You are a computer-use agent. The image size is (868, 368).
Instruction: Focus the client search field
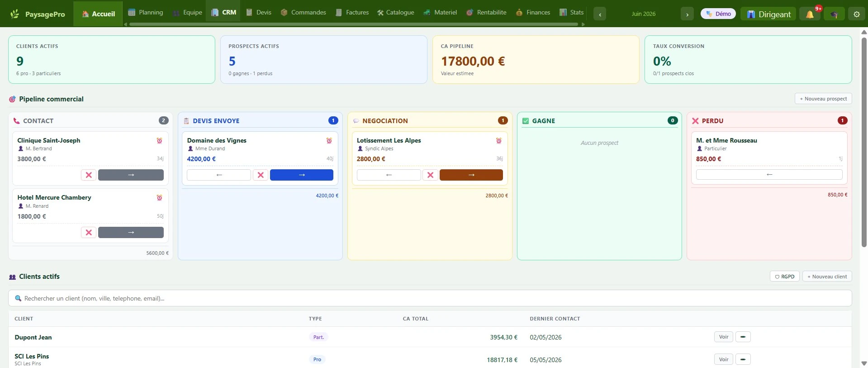pos(430,298)
